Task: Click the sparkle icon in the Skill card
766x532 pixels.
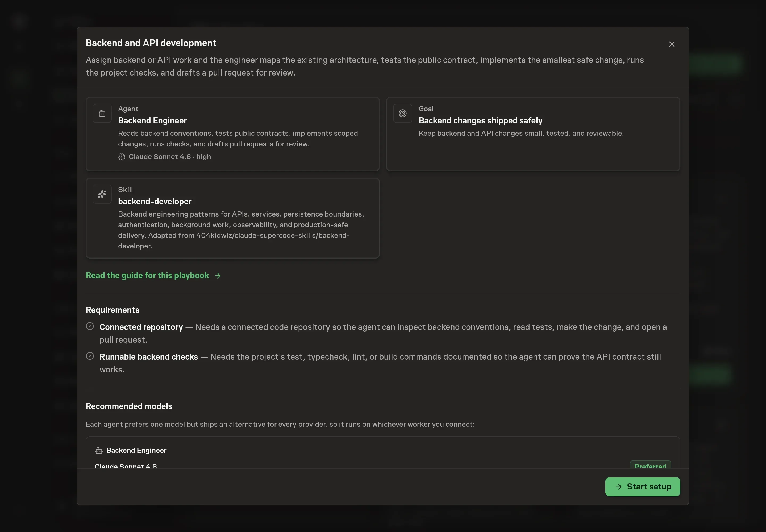Action: pos(102,194)
